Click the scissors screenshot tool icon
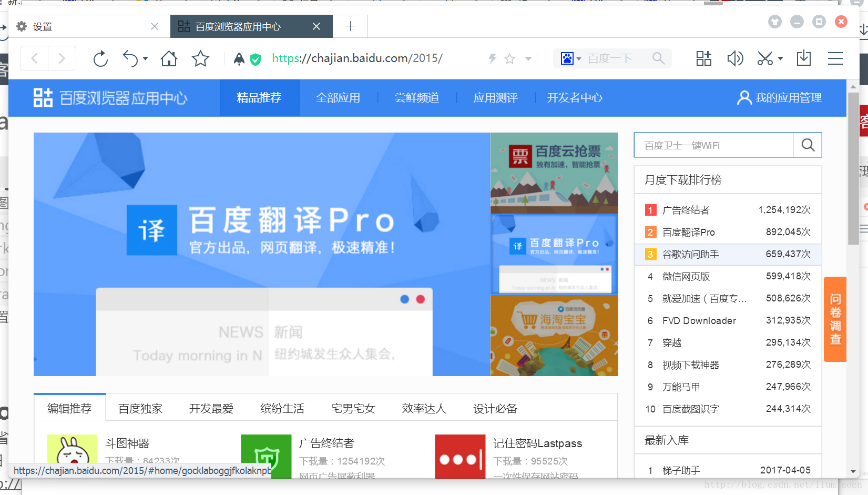The image size is (868, 495). tap(765, 58)
